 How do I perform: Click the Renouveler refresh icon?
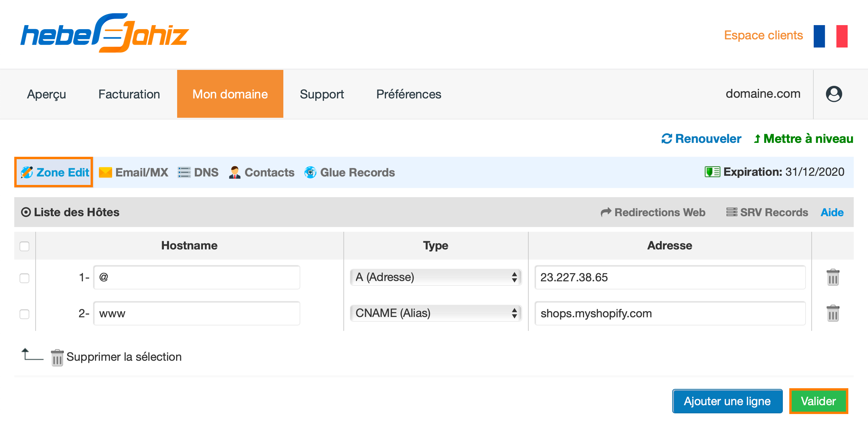point(666,139)
